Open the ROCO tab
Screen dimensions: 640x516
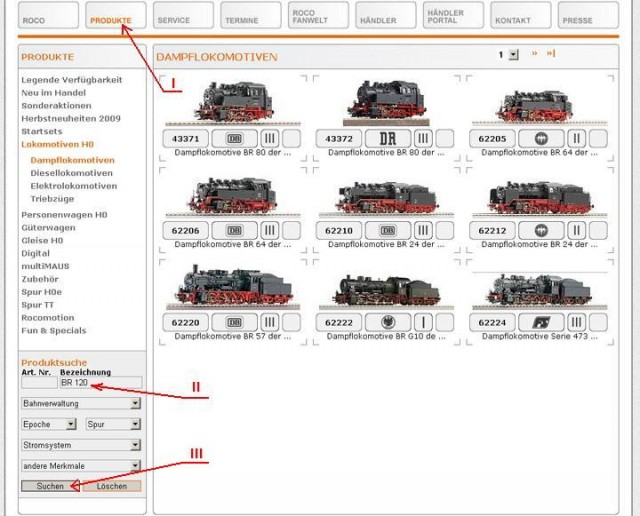click(x=48, y=15)
